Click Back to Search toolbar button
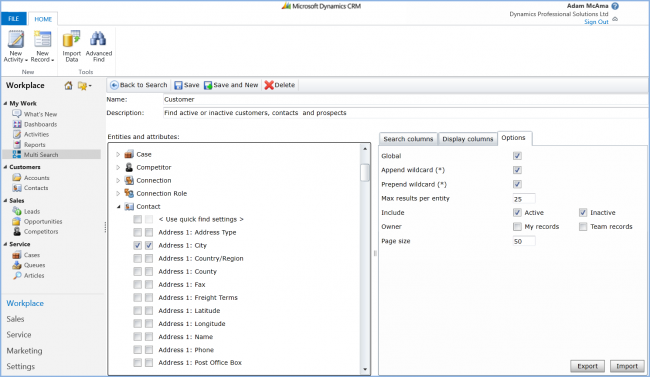 [138, 85]
